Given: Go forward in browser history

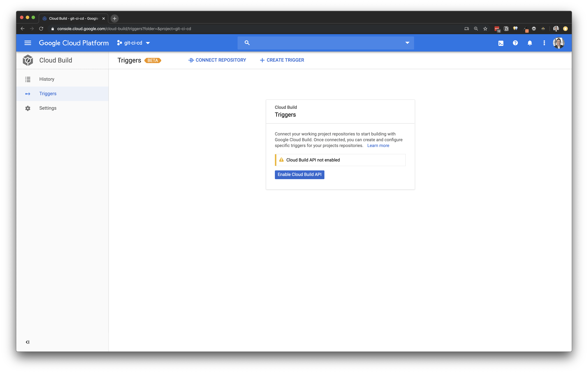Looking at the screenshot, I should click(32, 29).
